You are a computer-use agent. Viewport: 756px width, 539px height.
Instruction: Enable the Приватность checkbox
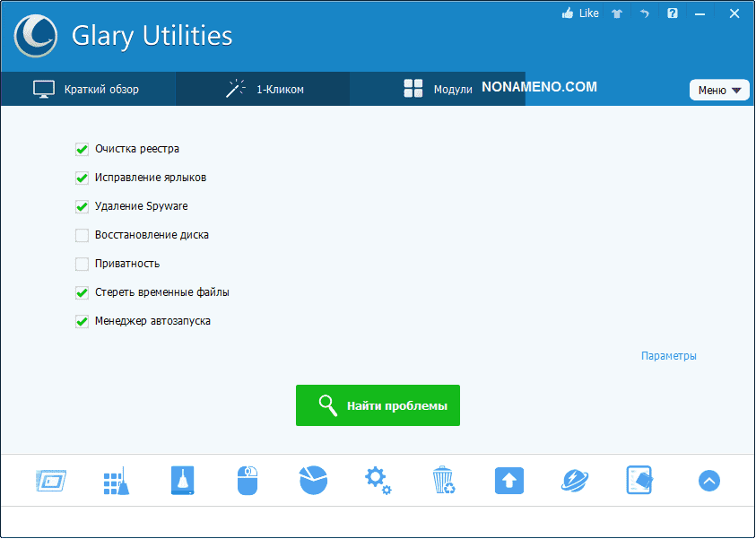click(x=82, y=264)
